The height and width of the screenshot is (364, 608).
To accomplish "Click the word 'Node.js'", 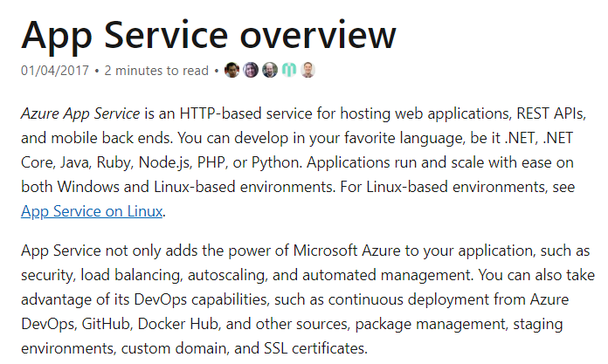I will click(x=165, y=163).
